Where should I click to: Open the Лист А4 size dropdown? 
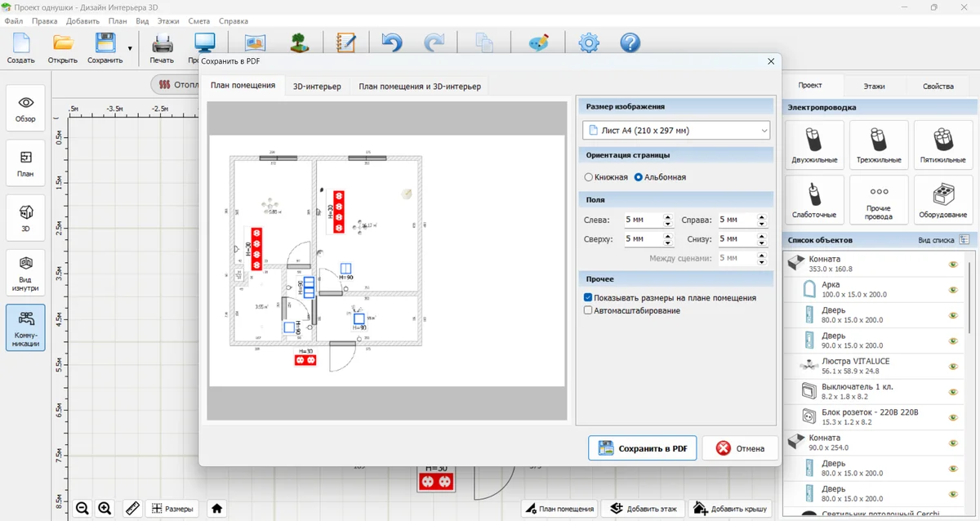(676, 130)
